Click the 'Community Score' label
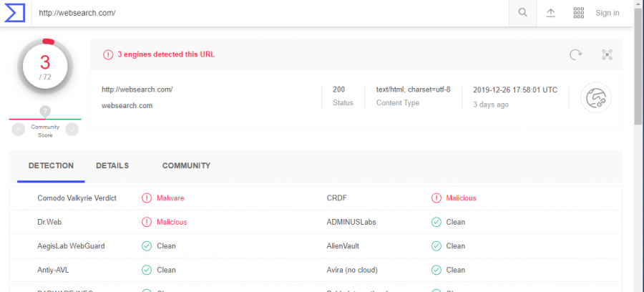 click(x=45, y=131)
